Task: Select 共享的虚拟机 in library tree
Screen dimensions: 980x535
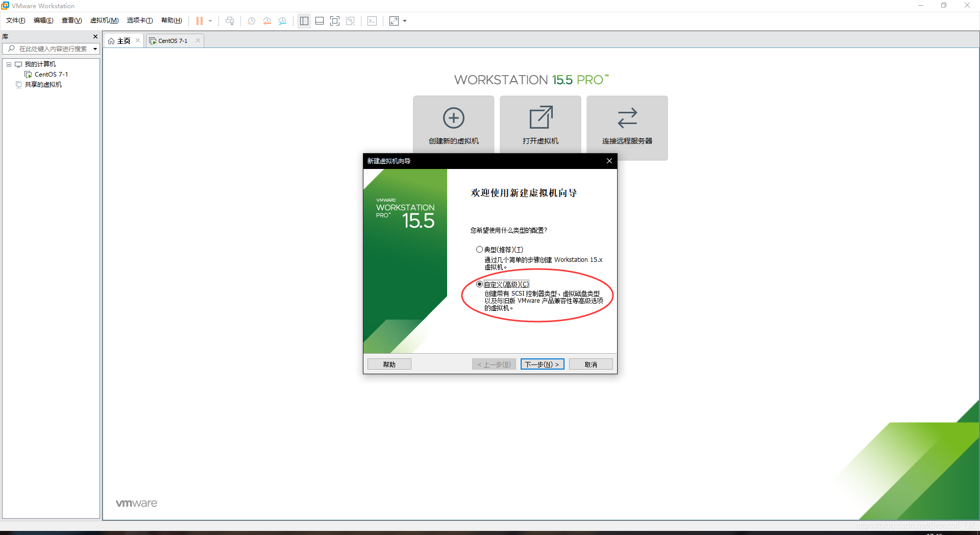Action: 43,85
